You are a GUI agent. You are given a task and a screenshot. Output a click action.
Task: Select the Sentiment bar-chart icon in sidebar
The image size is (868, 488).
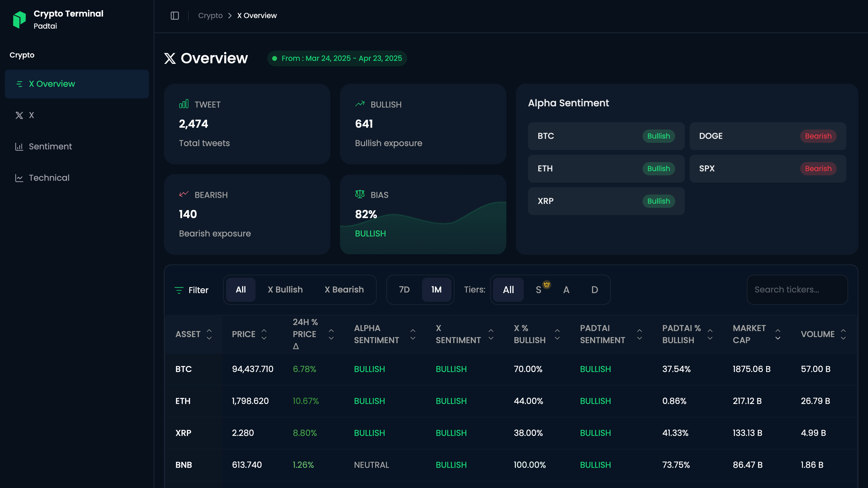(x=19, y=146)
